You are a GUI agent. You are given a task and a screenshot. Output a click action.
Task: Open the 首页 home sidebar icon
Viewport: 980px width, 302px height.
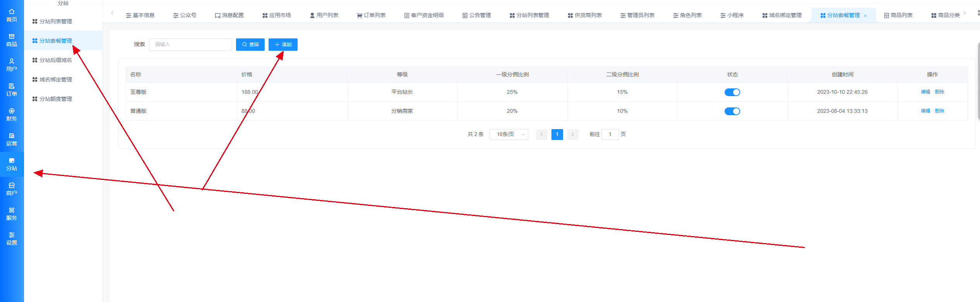(12, 16)
